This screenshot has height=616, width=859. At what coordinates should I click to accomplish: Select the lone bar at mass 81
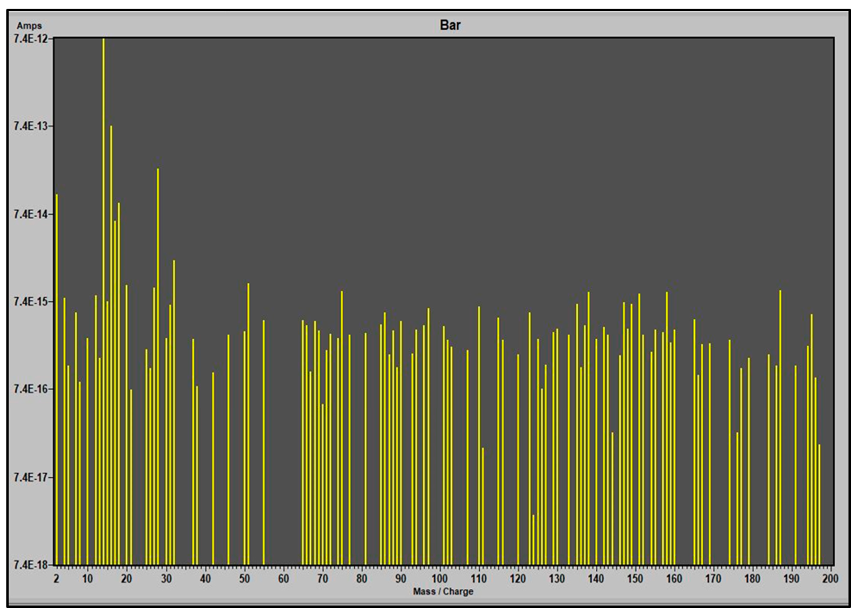(366, 449)
